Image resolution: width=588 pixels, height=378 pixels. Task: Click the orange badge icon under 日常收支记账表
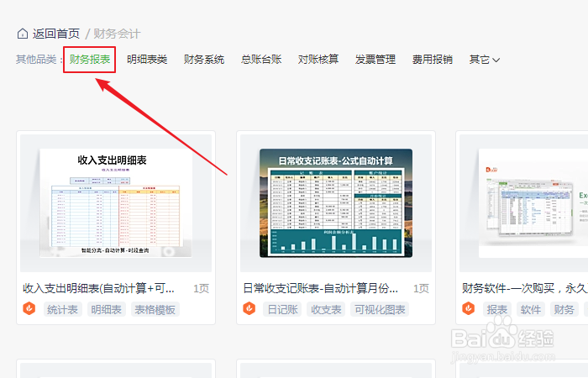coord(249,309)
